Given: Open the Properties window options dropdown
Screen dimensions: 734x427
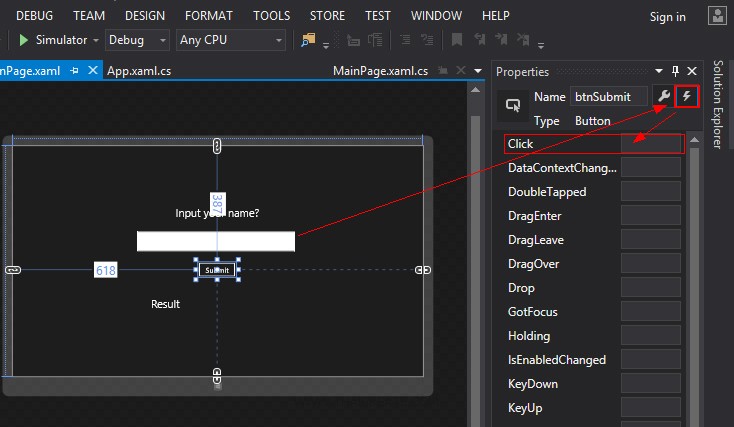Looking at the screenshot, I should (x=659, y=71).
